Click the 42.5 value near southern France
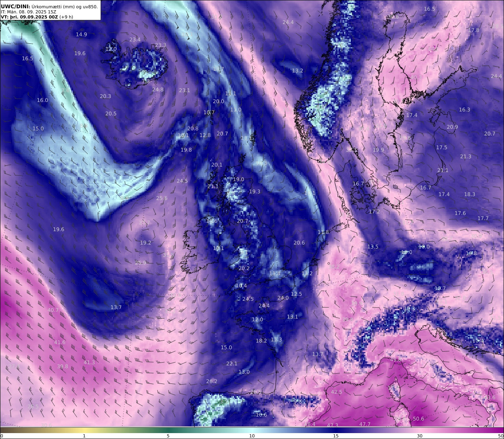This screenshot has height=439, width=504. [336, 392]
